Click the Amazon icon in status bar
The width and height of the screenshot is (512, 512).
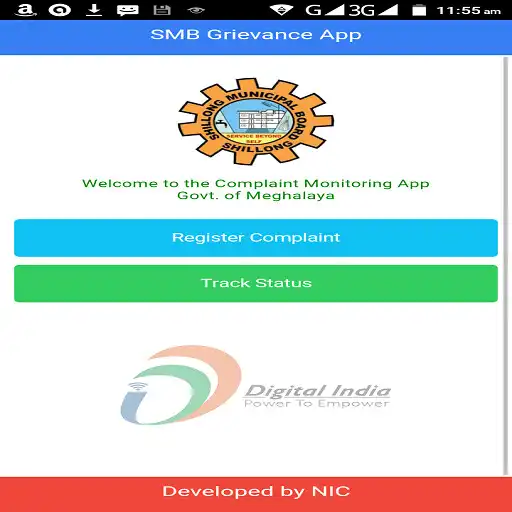[x=26, y=10]
